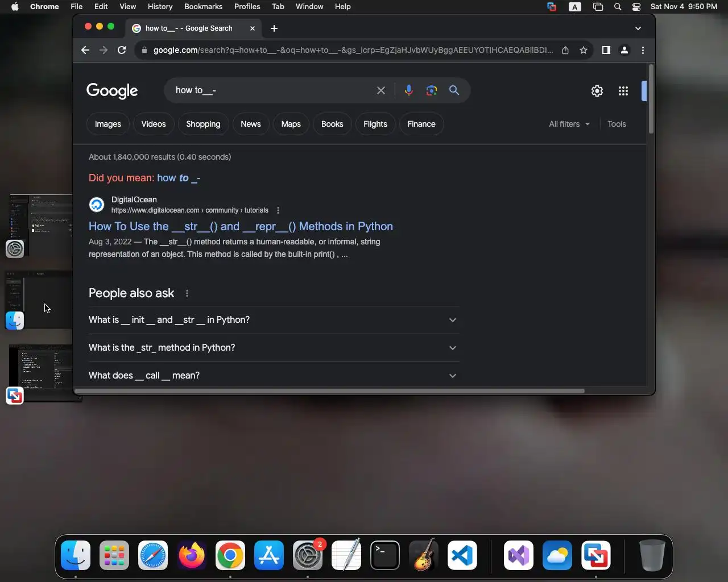Click the share icon in address bar
Screen dimensions: 728x582
click(565, 50)
